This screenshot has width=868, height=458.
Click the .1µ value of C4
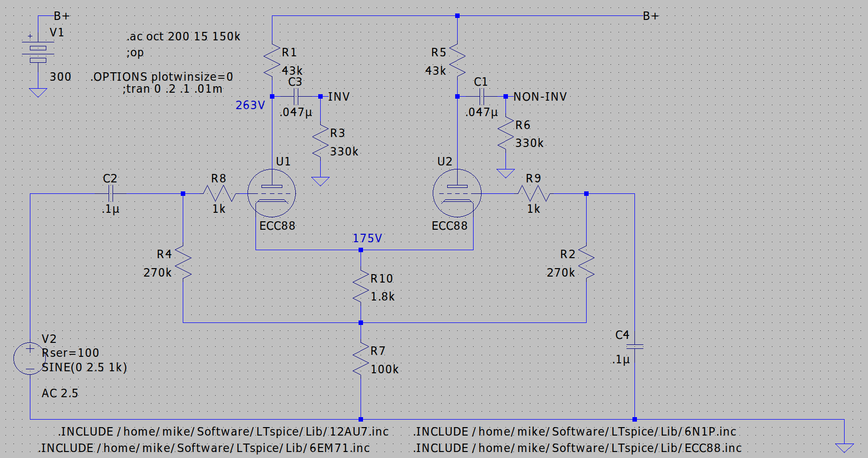coord(620,359)
